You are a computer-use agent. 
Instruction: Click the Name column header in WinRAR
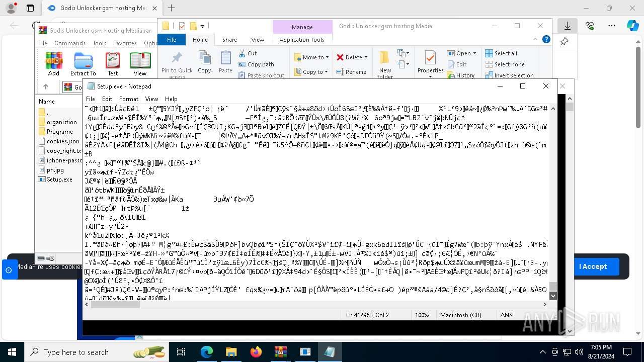tap(47, 101)
